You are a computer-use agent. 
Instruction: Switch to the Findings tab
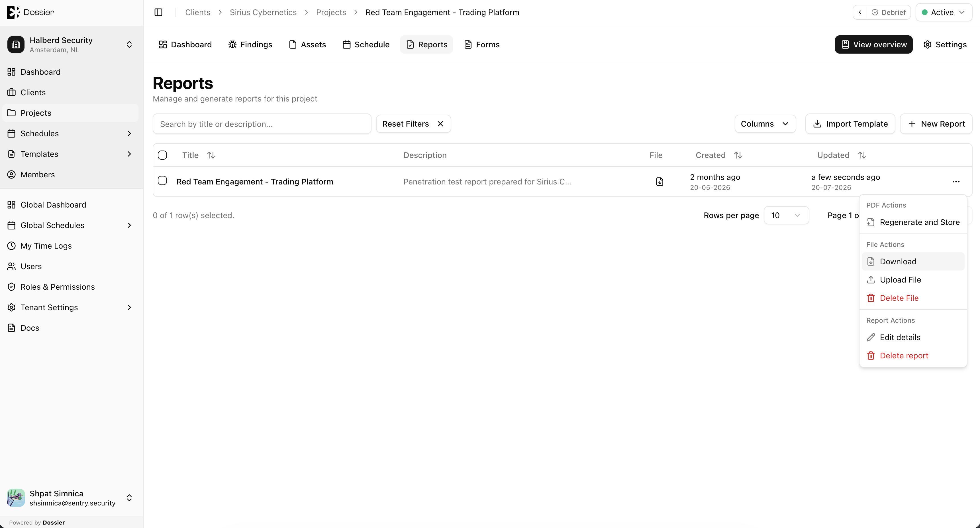pyautogui.click(x=250, y=44)
